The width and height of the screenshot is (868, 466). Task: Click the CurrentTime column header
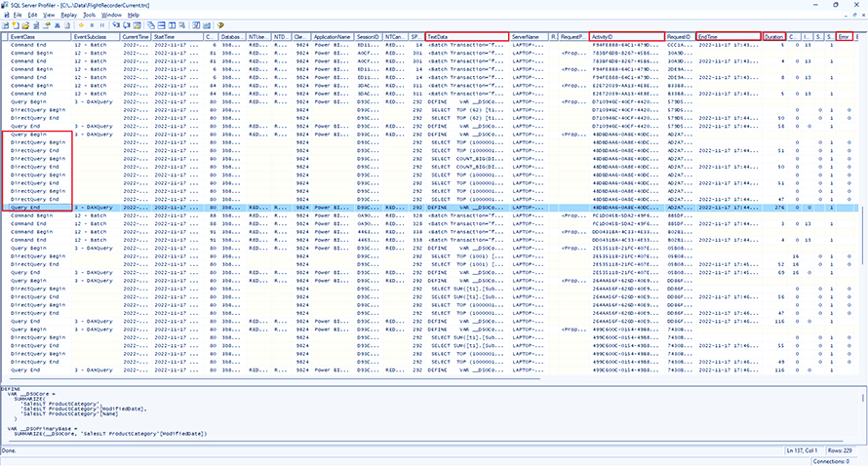click(136, 36)
